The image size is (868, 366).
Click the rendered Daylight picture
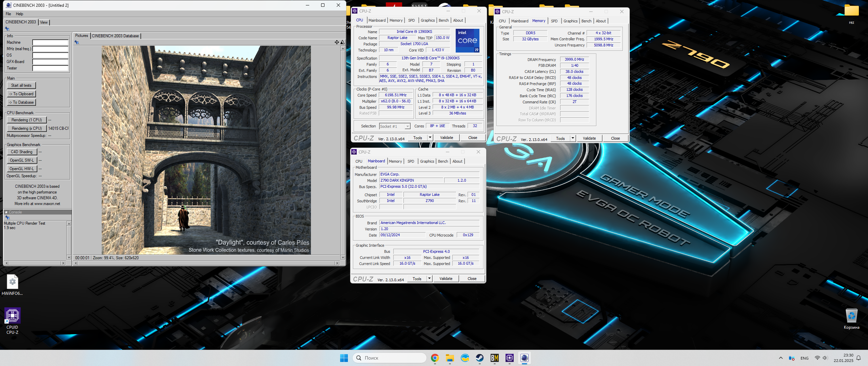click(206, 150)
